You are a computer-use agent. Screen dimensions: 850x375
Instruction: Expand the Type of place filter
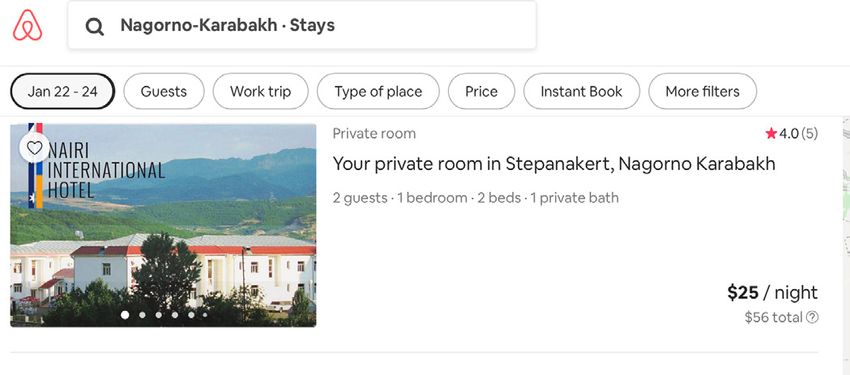pyautogui.click(x=378, y=92)
